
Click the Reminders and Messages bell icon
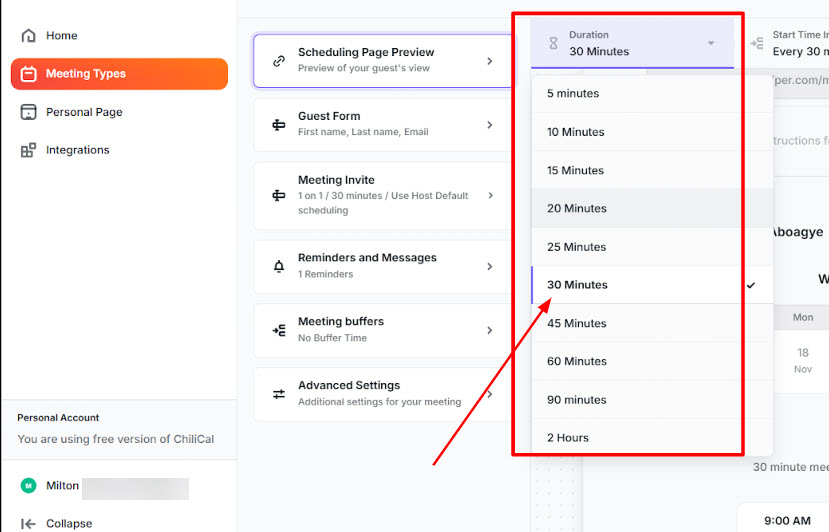tap(279, 266)
